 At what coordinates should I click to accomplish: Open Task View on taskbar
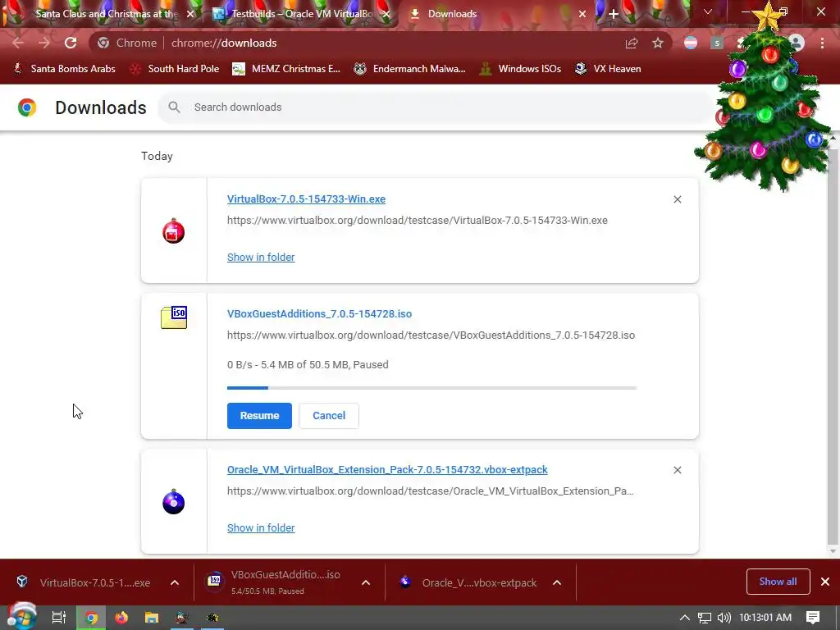(58, 618)
